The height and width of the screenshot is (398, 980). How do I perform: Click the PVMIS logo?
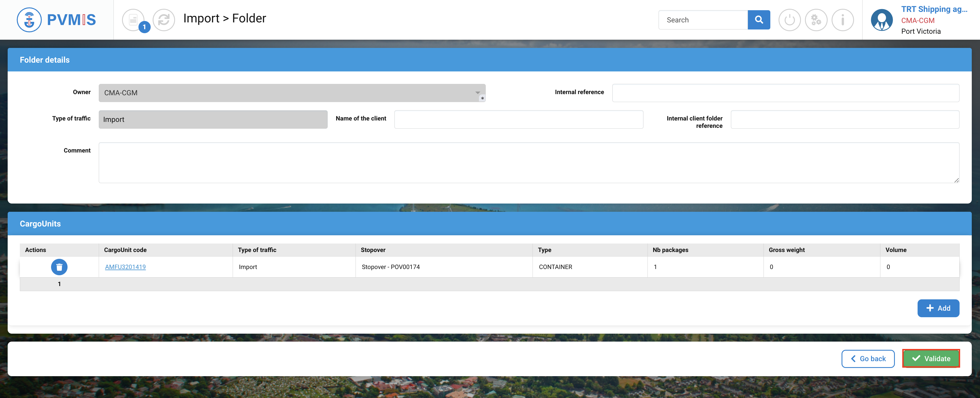pyautogui.click(x=56, y=20)
